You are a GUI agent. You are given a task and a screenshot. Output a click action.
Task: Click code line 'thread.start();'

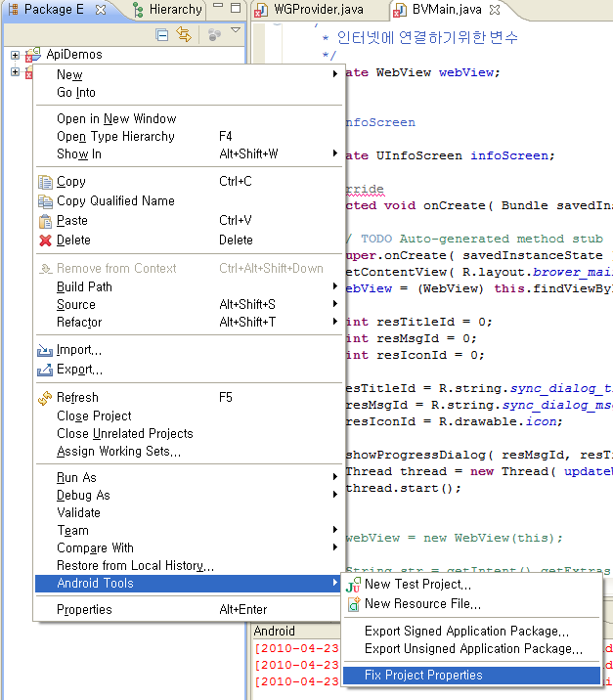[x=403, y=488]
